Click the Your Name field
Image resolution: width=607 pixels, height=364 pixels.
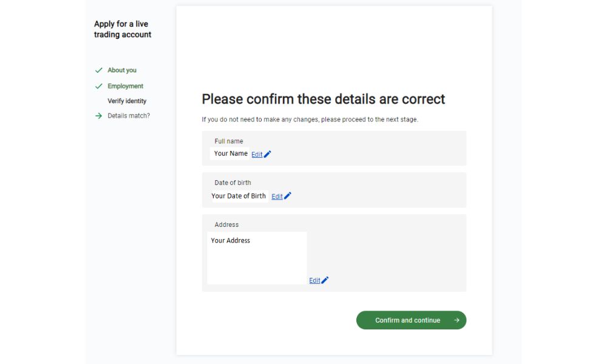coord(230,153)
